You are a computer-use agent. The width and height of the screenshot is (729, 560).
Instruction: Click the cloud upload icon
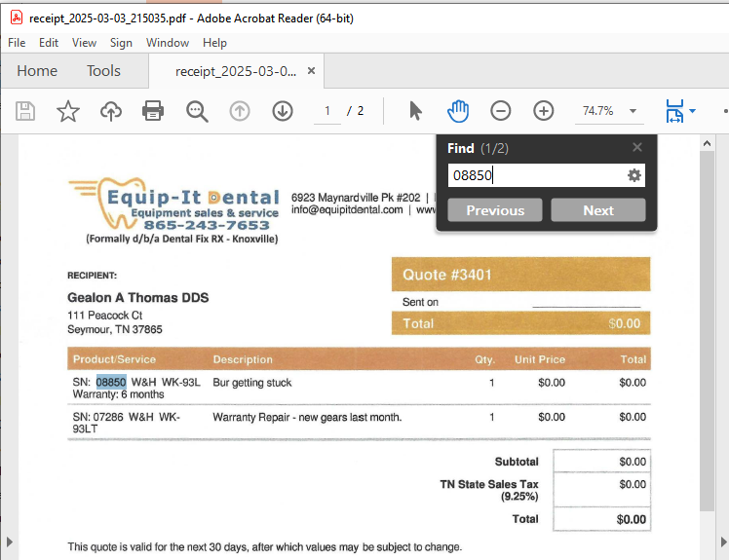coord(111,111)
